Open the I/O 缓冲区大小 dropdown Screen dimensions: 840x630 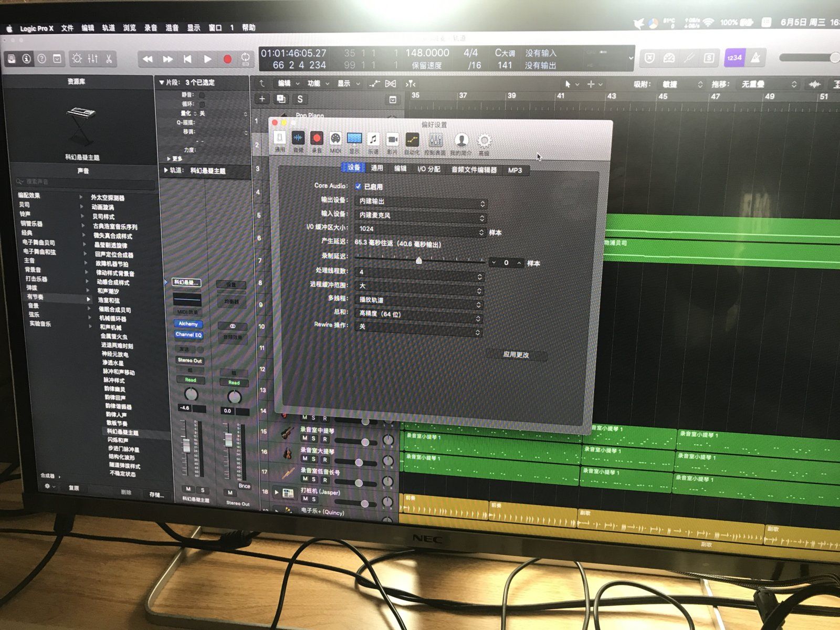pyautogui.click(x=421, y=229)
